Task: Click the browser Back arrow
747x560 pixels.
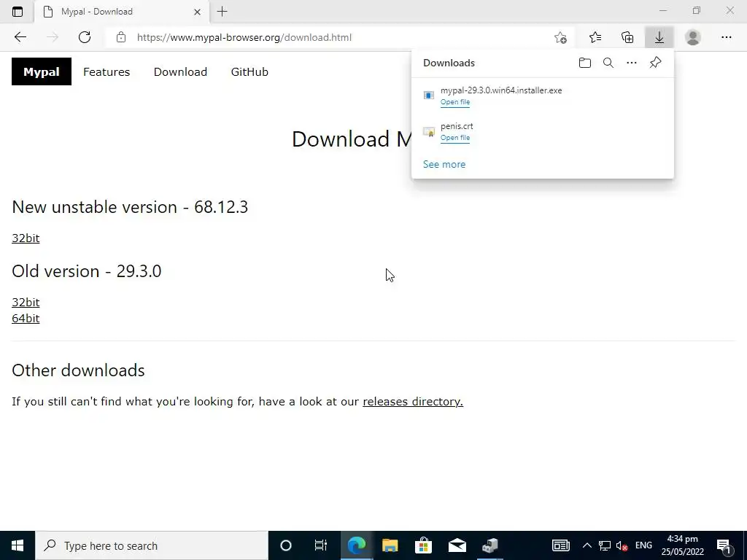Action: (x=20, y=37)
